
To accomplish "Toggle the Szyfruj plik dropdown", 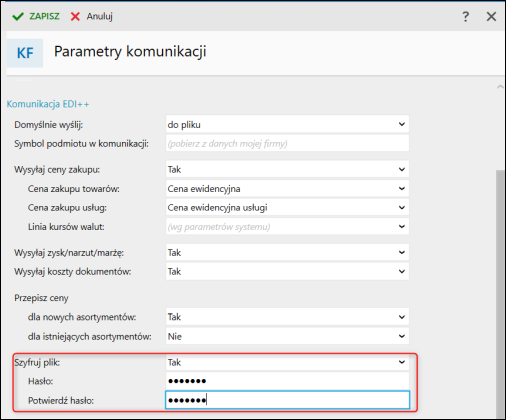I will [287, 362].
